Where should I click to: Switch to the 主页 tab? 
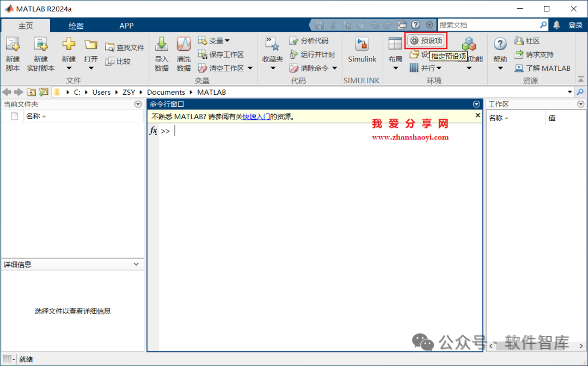(x=26, y=26)
